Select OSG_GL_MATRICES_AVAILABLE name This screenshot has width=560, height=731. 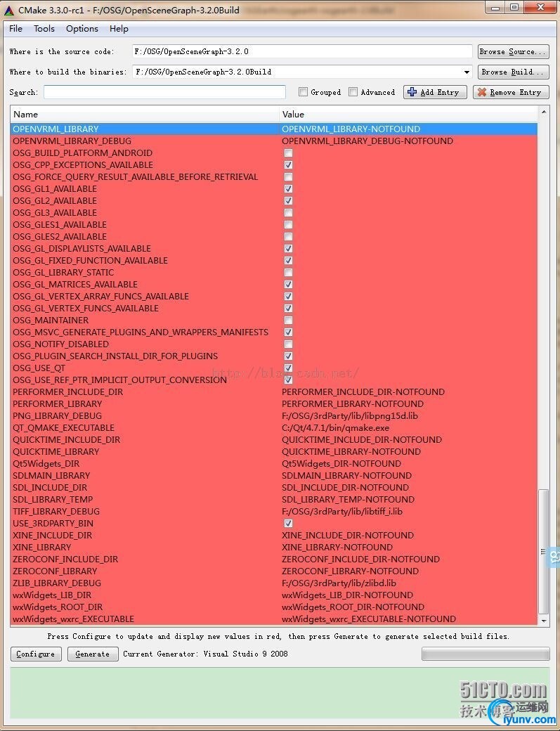click(75, 284)
